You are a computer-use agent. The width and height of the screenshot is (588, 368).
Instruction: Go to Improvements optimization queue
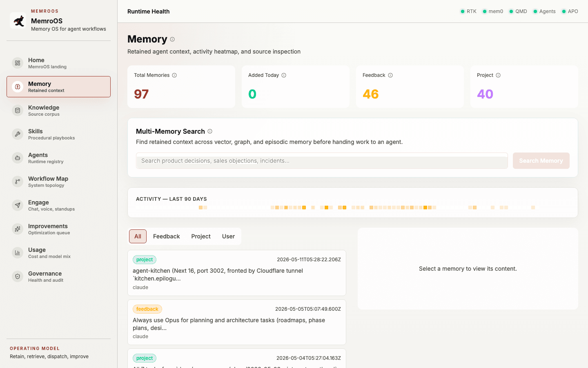point(58,229)
